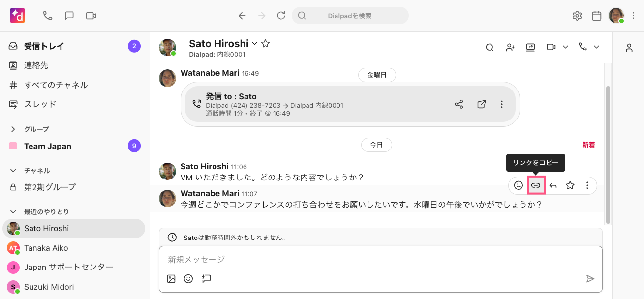Click Sato Hiroshi avatar in header

click(168, 47)
